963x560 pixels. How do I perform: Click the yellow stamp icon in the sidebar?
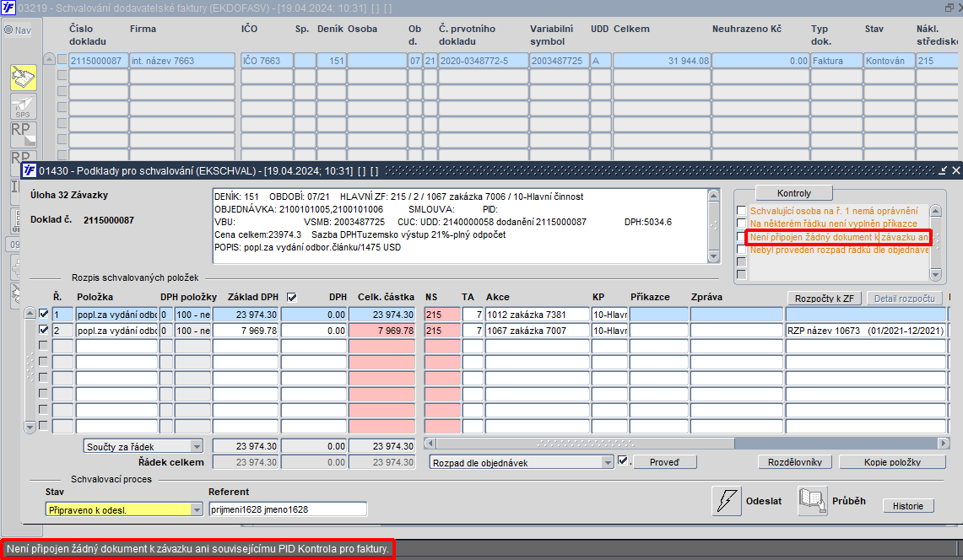pos(24,78)
